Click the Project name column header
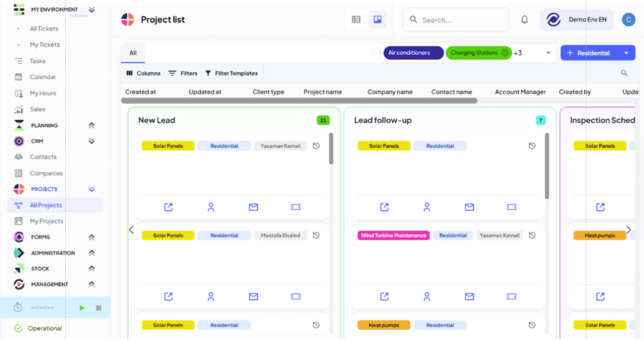The height and width of the screenshot is (340, 644). pyautogui.click(x=323, y=92)
